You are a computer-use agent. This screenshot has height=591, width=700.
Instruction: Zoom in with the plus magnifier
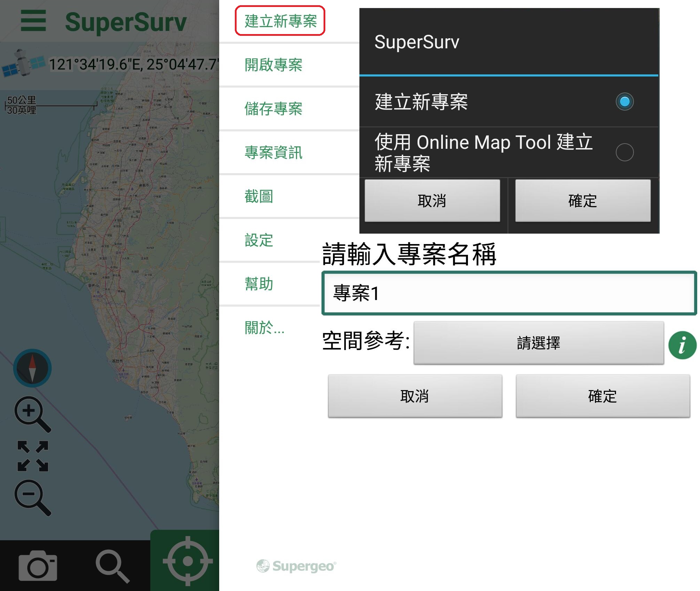33,414
